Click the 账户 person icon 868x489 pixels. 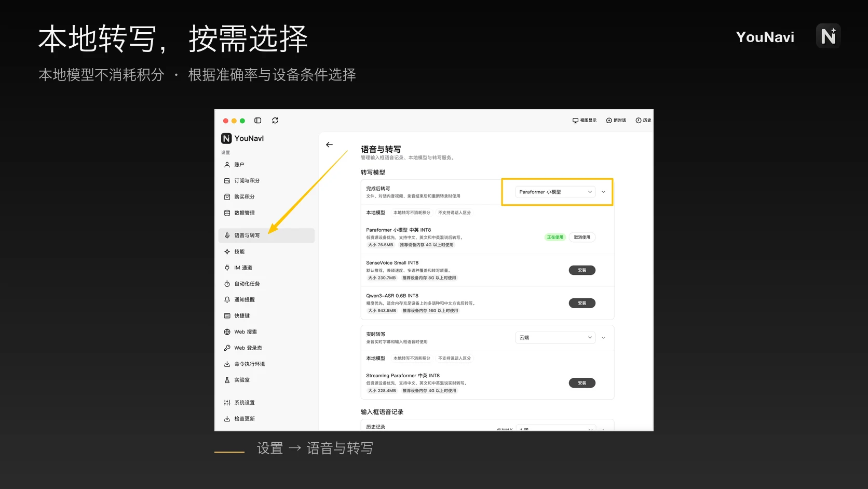227,165
